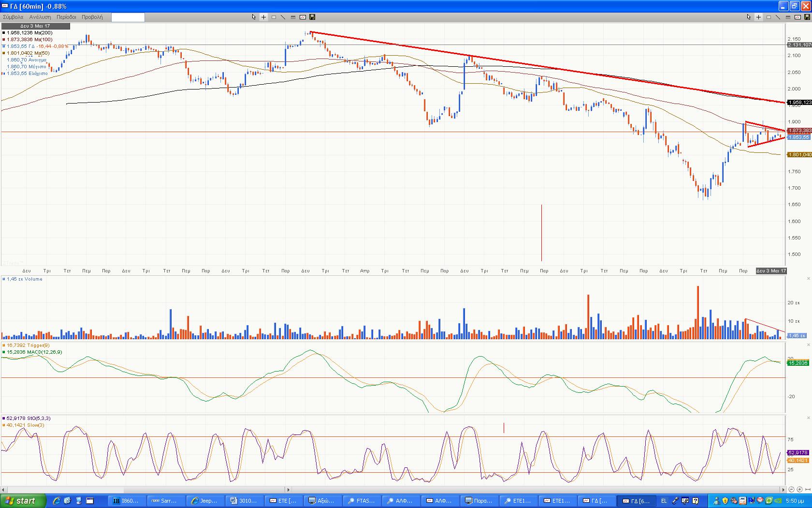Click the ΓΔ -16,44 -0,88% legend entry

(35, 46)
